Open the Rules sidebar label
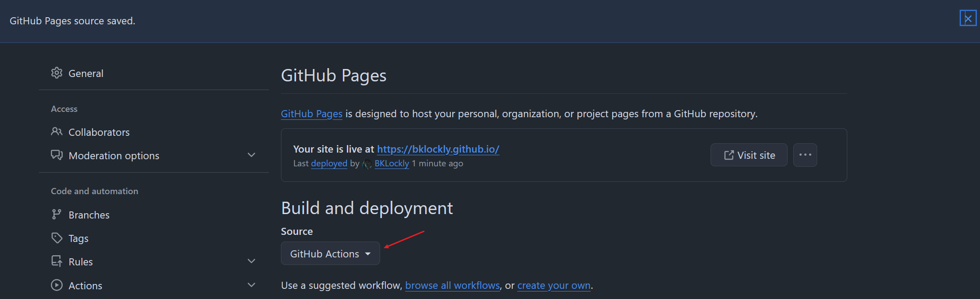 point(81,262)
